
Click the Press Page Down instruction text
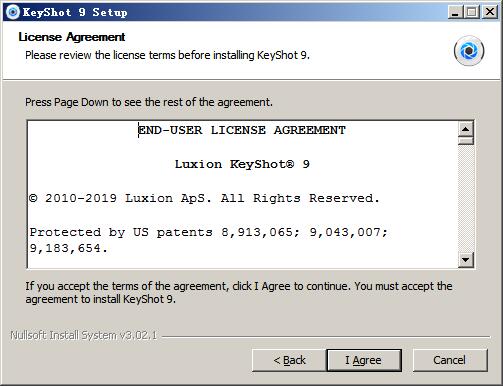point(149,102)
